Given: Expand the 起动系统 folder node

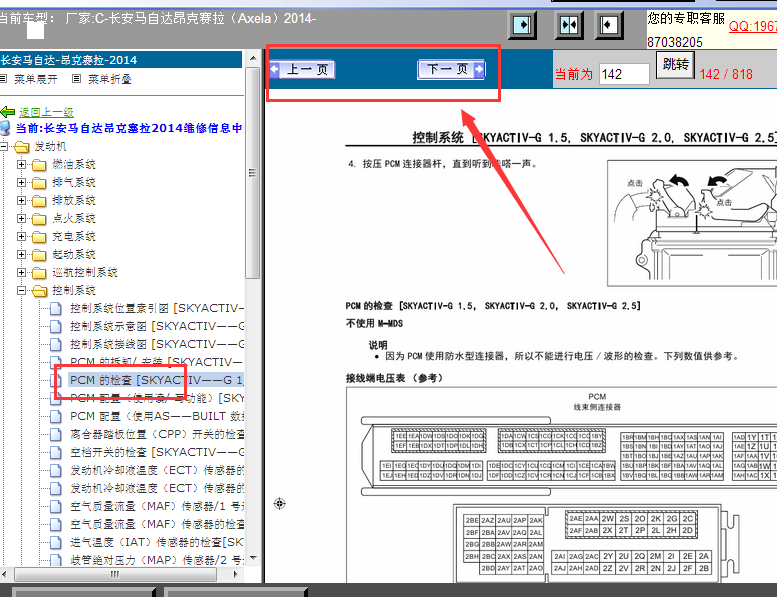Looking at the screenshot, I should (x=21, y=254).
